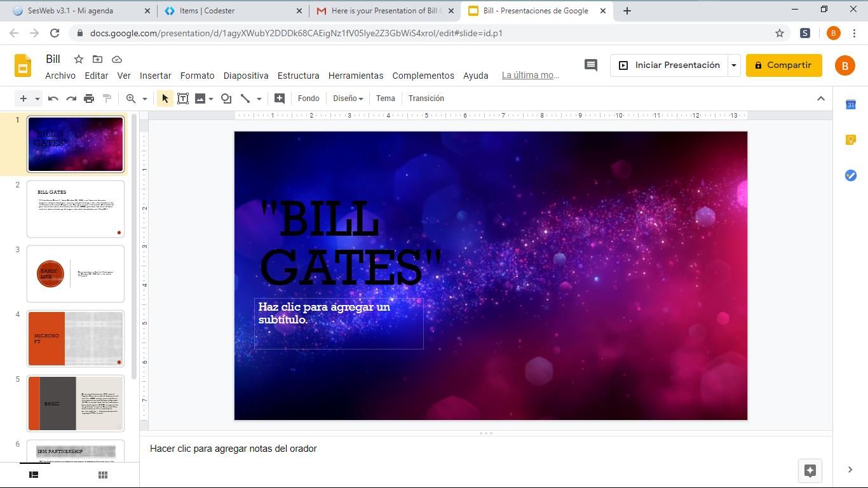
Task: Bookmark this page with star icon
Action: click(780, 33)
